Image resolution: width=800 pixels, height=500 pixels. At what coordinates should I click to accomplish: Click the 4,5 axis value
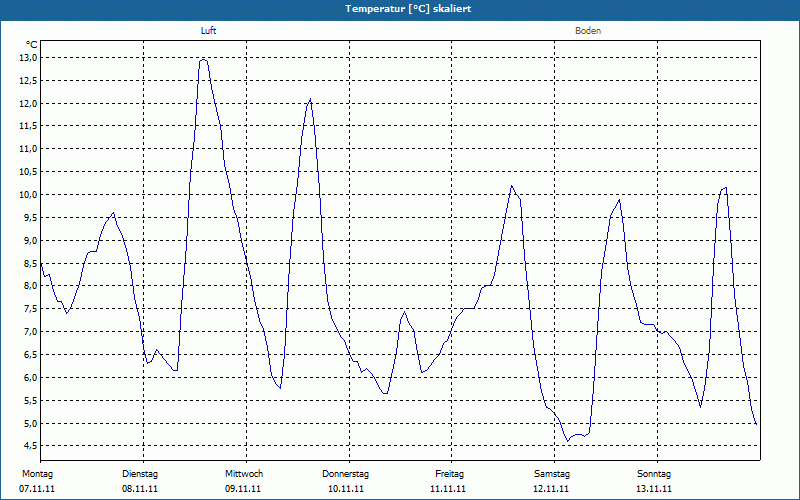tap(31, 446)
